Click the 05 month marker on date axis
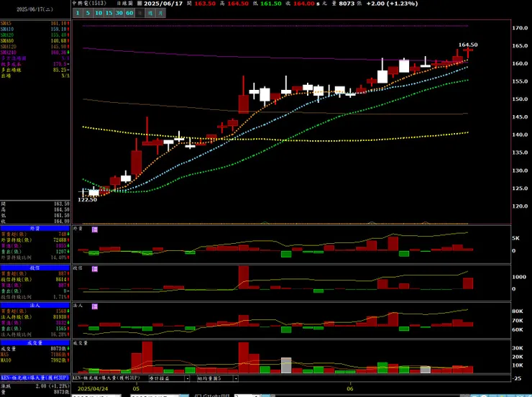The width and height of the screenshot is (532, 397). (x=136, y=388)
